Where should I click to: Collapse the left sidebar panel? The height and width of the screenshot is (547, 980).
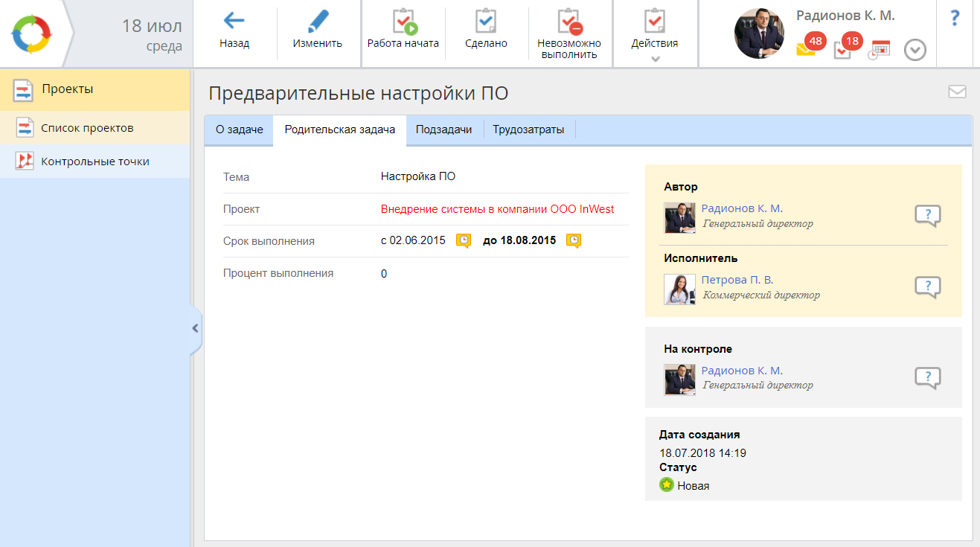[195, 327]
